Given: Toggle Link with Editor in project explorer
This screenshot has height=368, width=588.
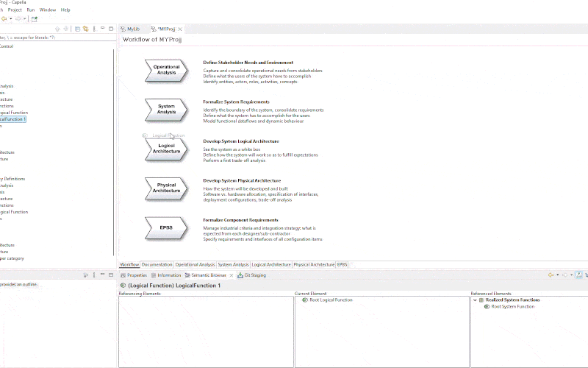Looking at the screenshot, I should 86,29.
